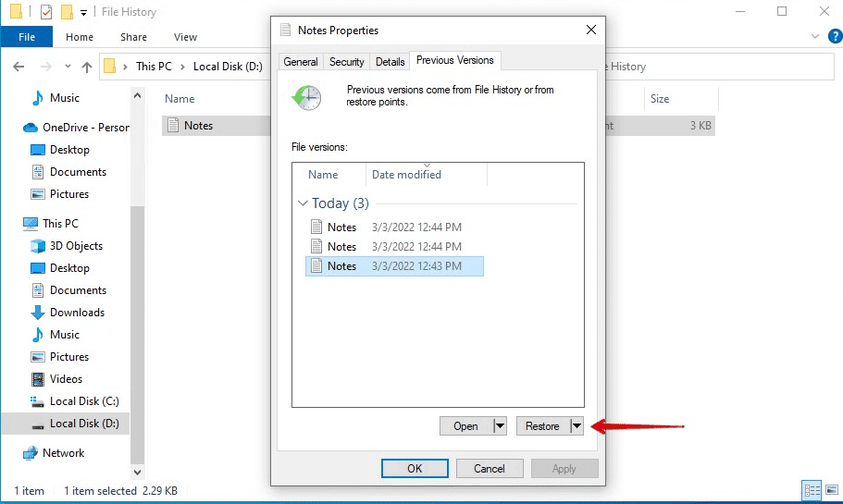The image size is (843, 504).
Task: Open the File ribbon tab
Action: click(26, 37)
